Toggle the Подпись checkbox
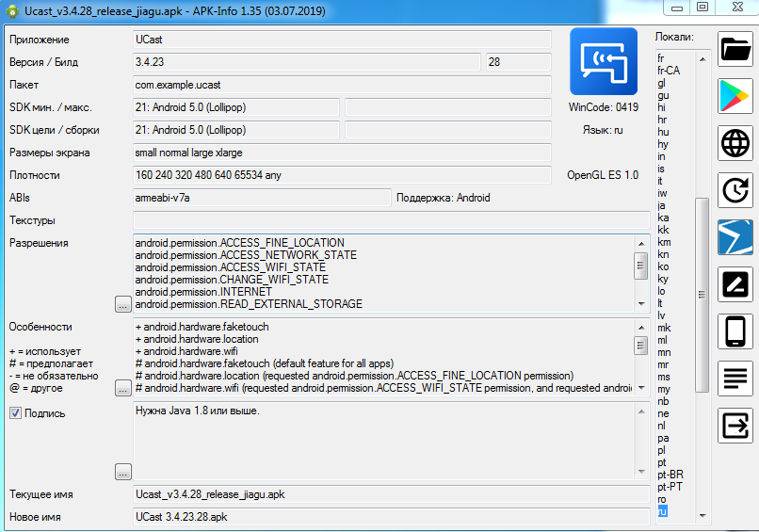This screenshot has height=532, width=759. pos(15,413)
